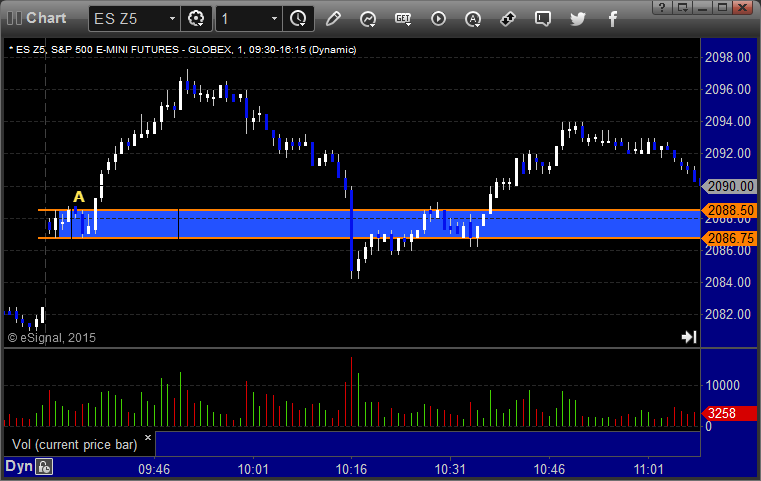The height and width of the screenshot is (481, 761).
Task: Click the 11:01 time axis label
Action: pos(648,469)
